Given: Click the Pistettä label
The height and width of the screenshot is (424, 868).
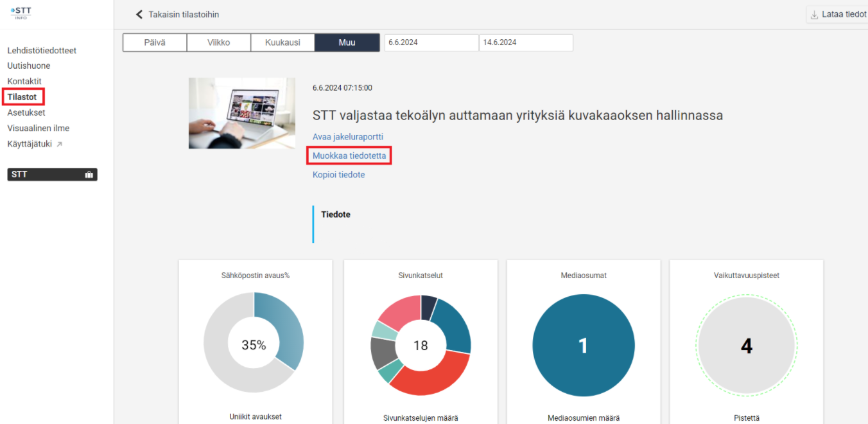Looking at the screenshot, I should (x=747, y=418).
